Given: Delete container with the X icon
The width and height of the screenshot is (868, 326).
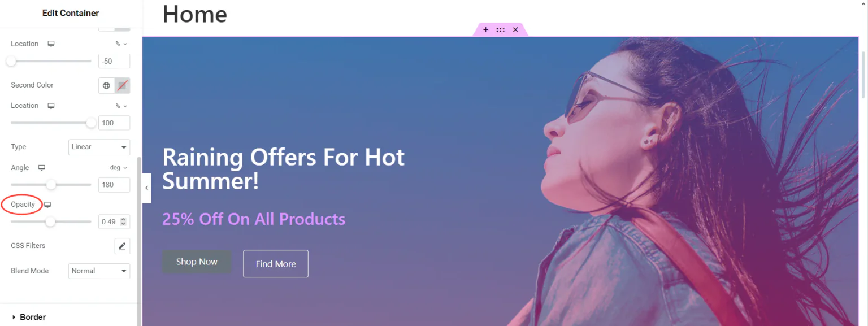Looking at the screenshot, I should 515,29.
